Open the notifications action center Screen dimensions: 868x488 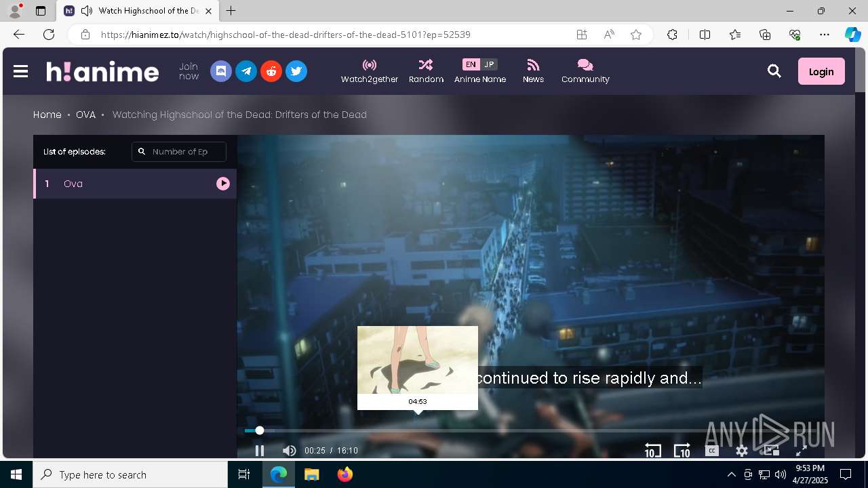tap(846, 474)
